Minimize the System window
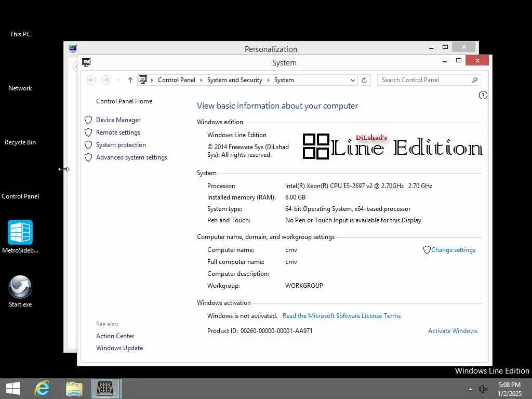 point(445,61)
